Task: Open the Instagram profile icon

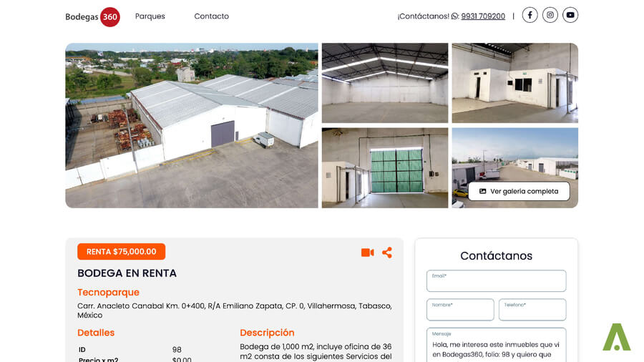Action: 550,15
